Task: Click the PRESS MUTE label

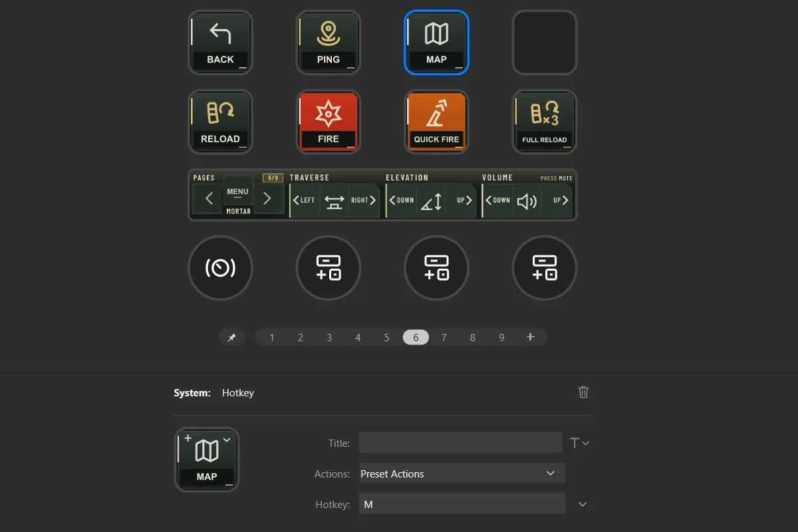Action: click(x=556, y=178)
